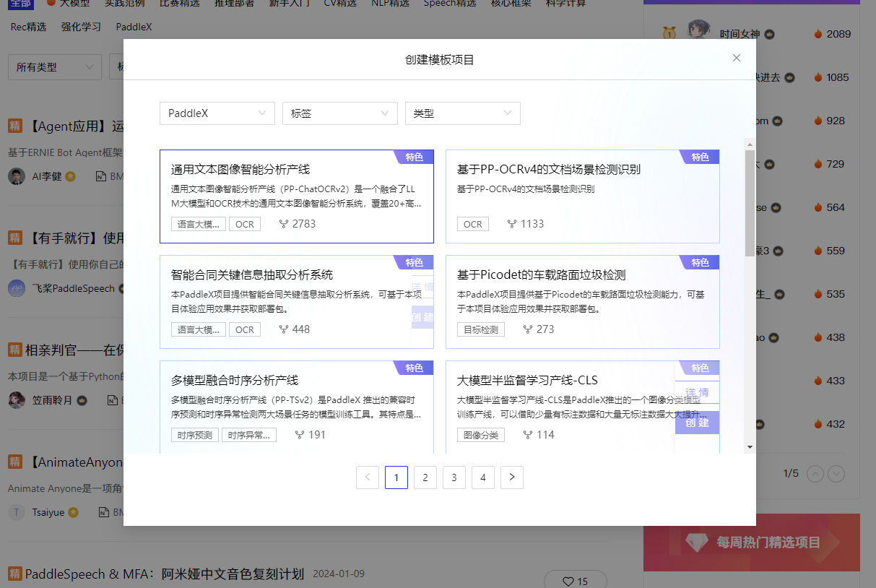Jump to page 3 of the templates

tap(454, 477)
